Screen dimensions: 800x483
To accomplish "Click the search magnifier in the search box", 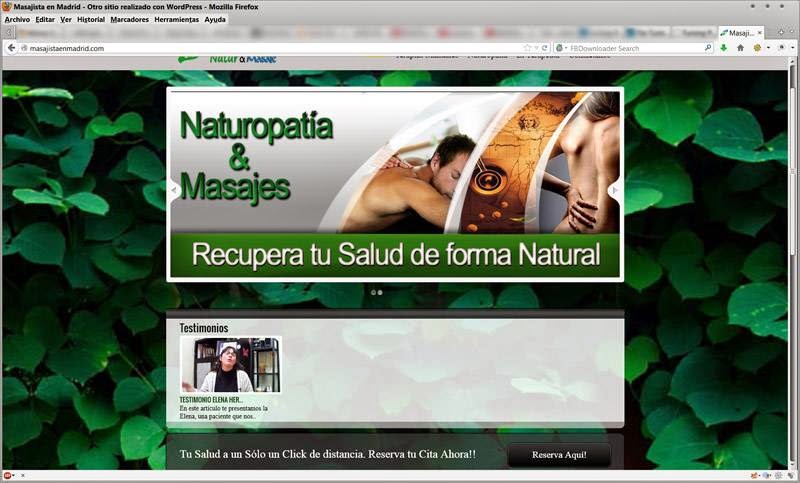I will (708, 48).
